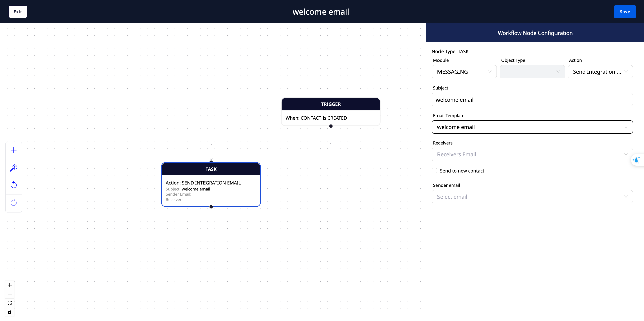Screen dimensions: 644x321
Task: Open the Email Template dropdown
Action: pos(532,127)
